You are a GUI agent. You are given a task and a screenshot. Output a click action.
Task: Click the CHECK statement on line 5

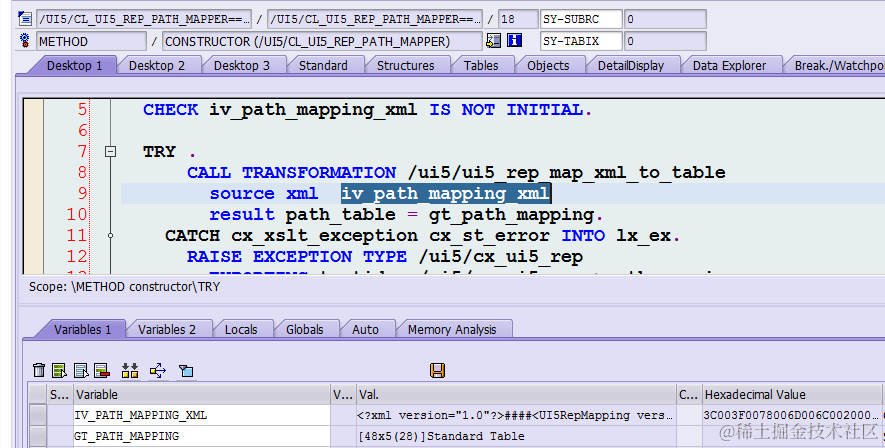coord(367,109)
